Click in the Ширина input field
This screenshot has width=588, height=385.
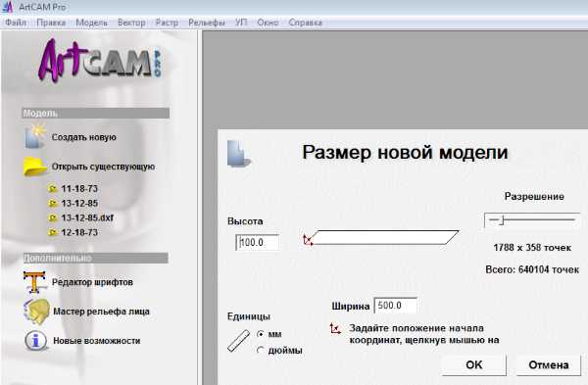[396, 306]
